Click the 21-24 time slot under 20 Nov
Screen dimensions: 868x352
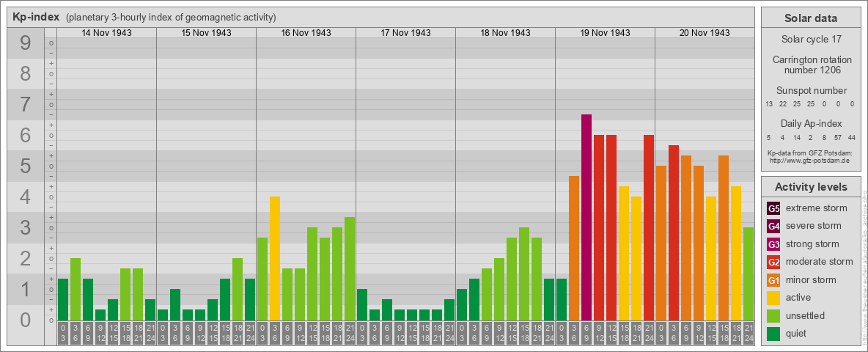[749, 334]
